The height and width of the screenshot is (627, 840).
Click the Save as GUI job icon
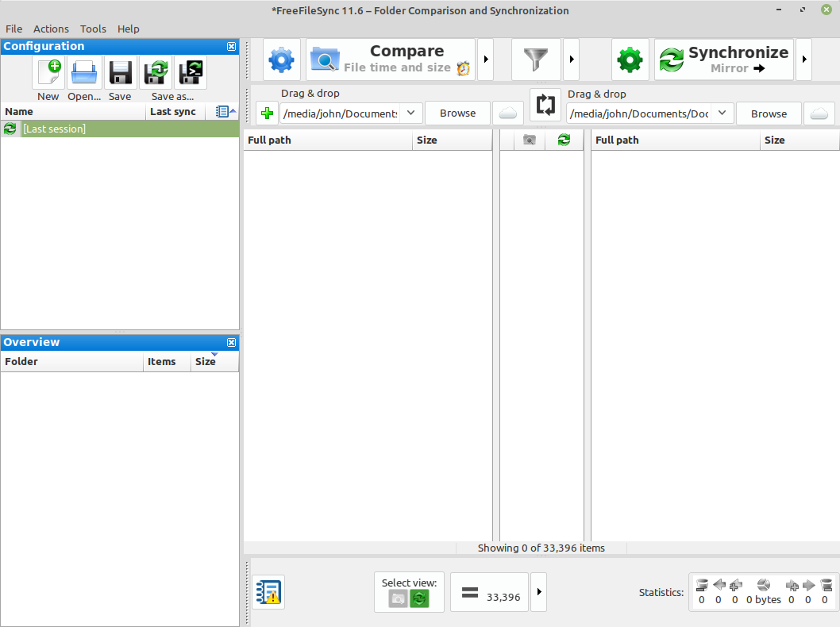[x=156, y=72]
